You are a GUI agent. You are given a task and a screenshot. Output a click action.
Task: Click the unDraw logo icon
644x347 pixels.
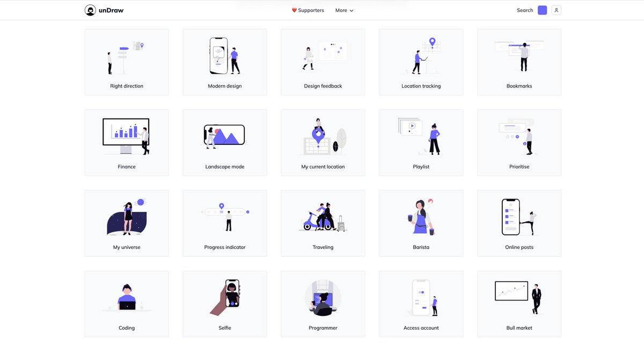[90, 10]
